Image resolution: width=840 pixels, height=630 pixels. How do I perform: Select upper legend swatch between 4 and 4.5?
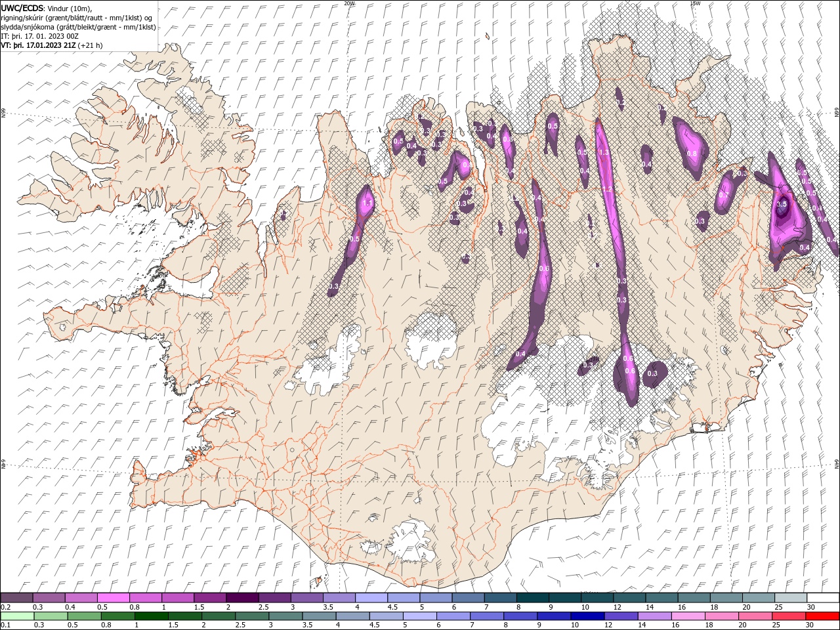pyautogui.click(x=371, y=598)
